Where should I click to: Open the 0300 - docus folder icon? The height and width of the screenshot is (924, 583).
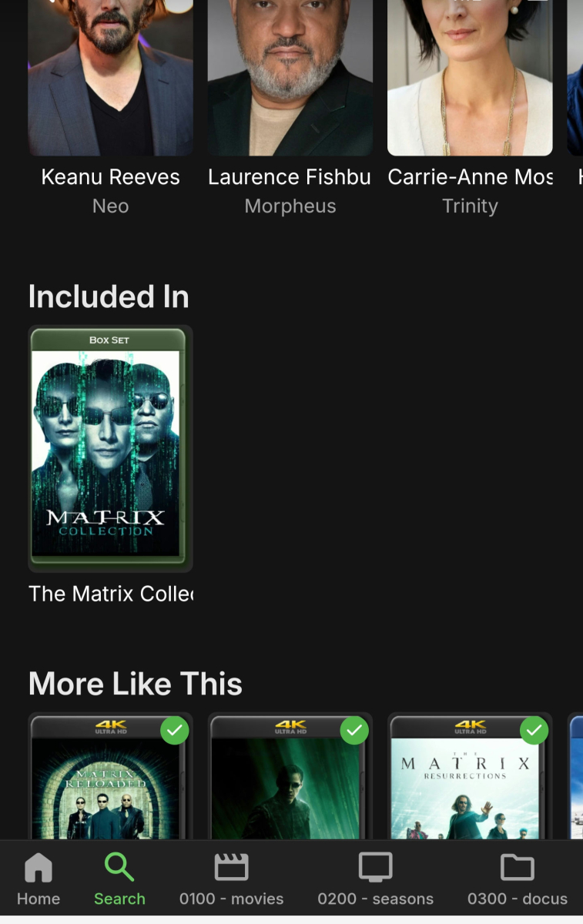point(518,868)
